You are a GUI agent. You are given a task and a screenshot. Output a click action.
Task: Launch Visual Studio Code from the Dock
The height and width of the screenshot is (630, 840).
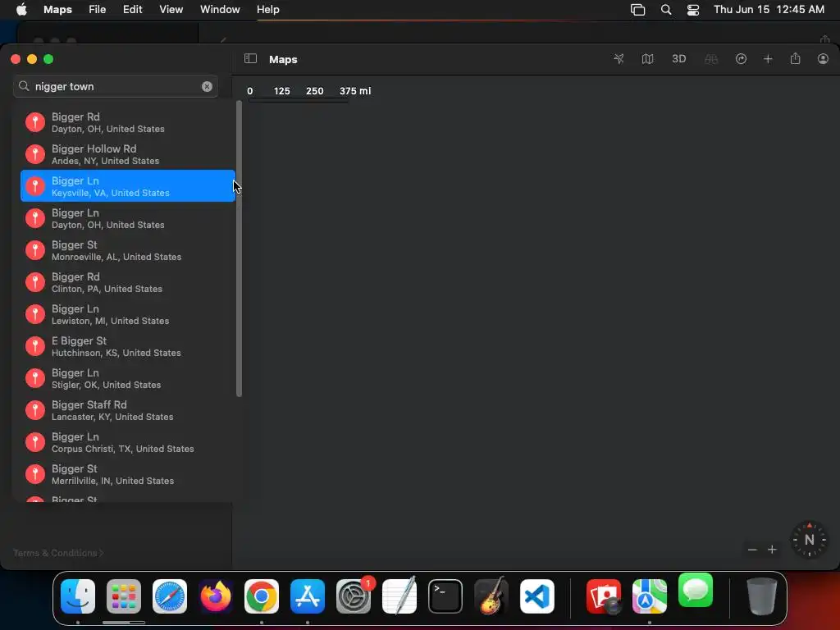pyautogui.click(x=536, y=596)
